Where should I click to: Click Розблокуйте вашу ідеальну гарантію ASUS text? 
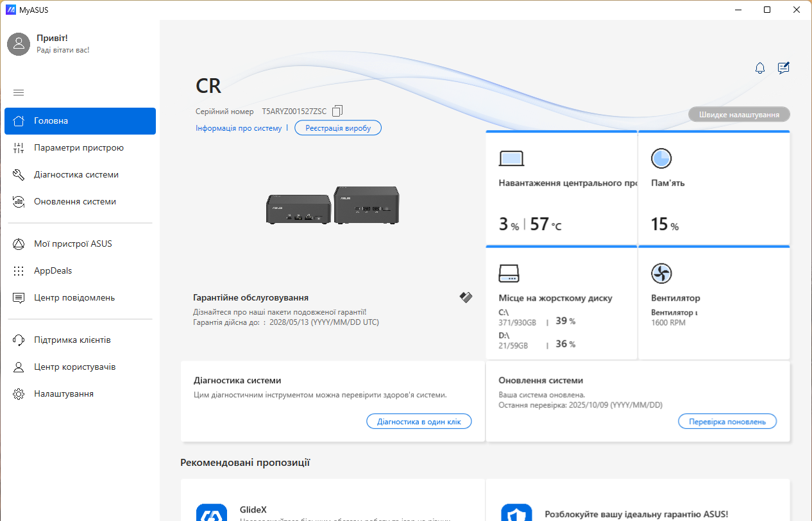click(636, 514)
